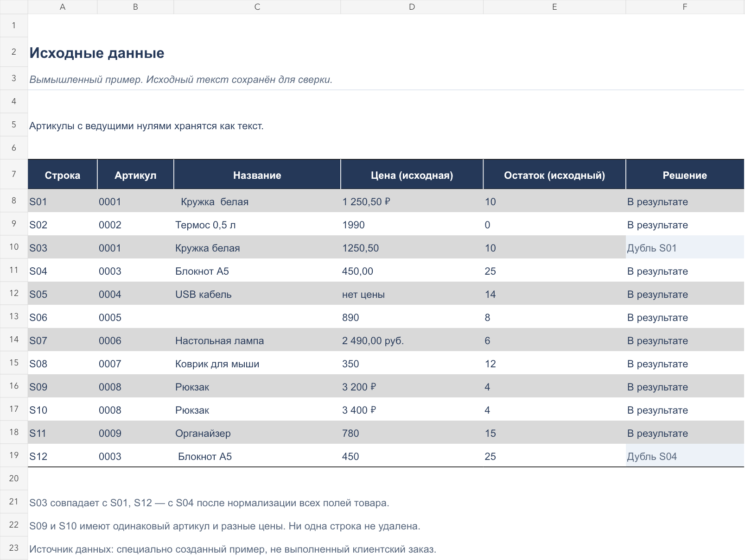
Task: Select the 'Цена (исходная)' header cell
Action: click(412, 175)
